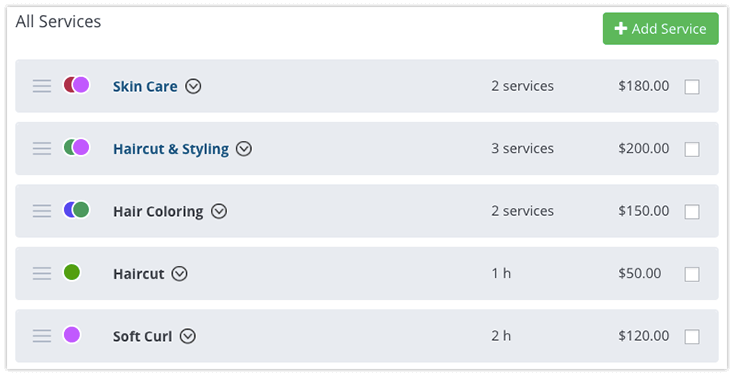Click the drag handle for Haircut & Styling
Screen dimensions: 734x376
[42, 148]
